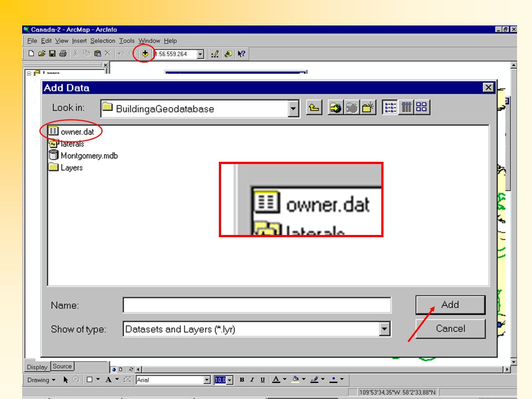Open the Show of type dropdown
The height and width of the screenshot is (399, 532).
point(384,329)
